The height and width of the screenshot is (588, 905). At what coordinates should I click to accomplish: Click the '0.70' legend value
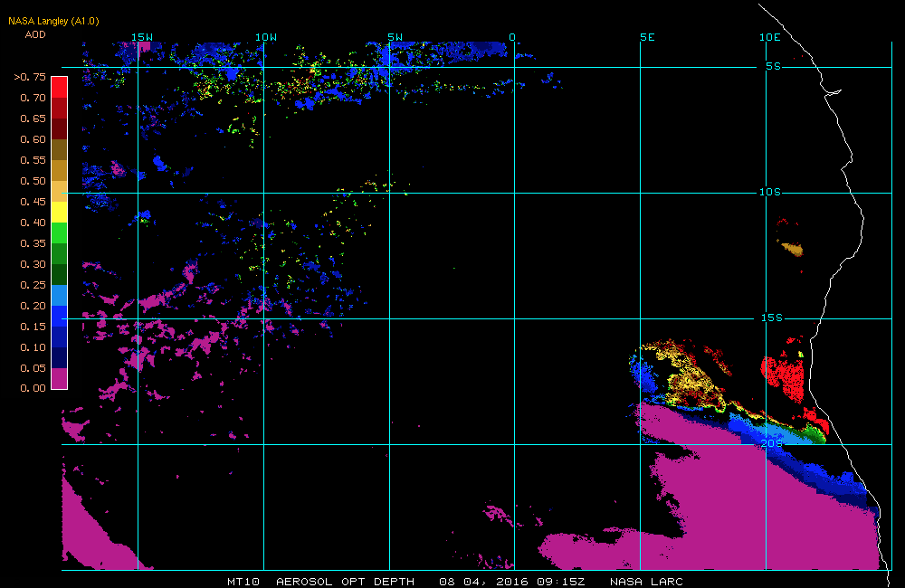[x=33, y=98]
